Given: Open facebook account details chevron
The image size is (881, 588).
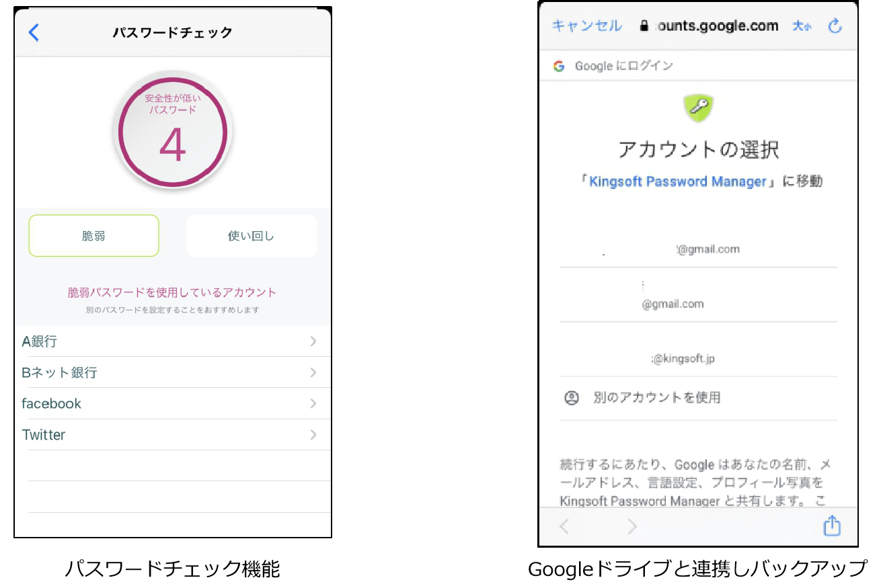Looking at the screenshot, I should pyautogui.click(x=313, y=403).
